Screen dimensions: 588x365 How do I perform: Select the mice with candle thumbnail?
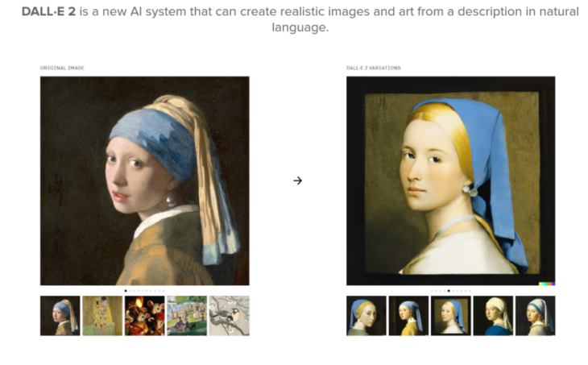[x=144, y=316]
